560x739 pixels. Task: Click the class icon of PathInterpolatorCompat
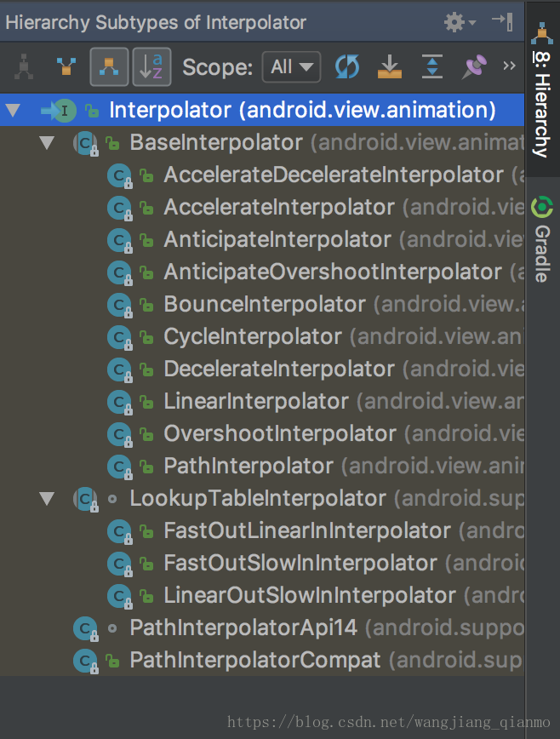tap(86, 661)
